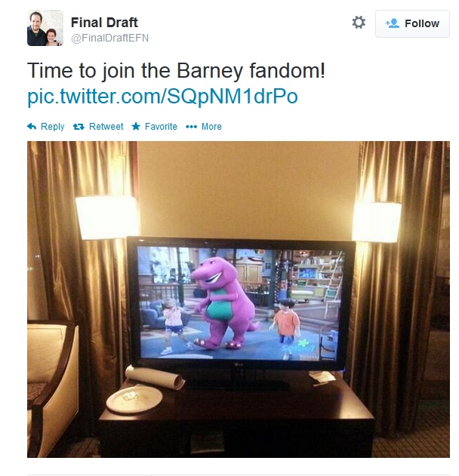This screenshot has width=459, height=476.
Task: Select the Retweet text label
Action: [106, 126]
